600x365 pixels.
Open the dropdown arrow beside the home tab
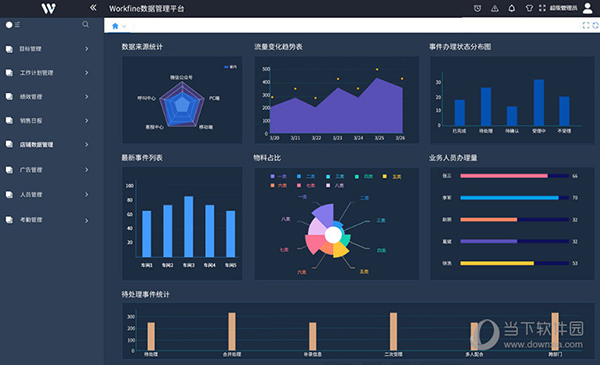(124, 26)
